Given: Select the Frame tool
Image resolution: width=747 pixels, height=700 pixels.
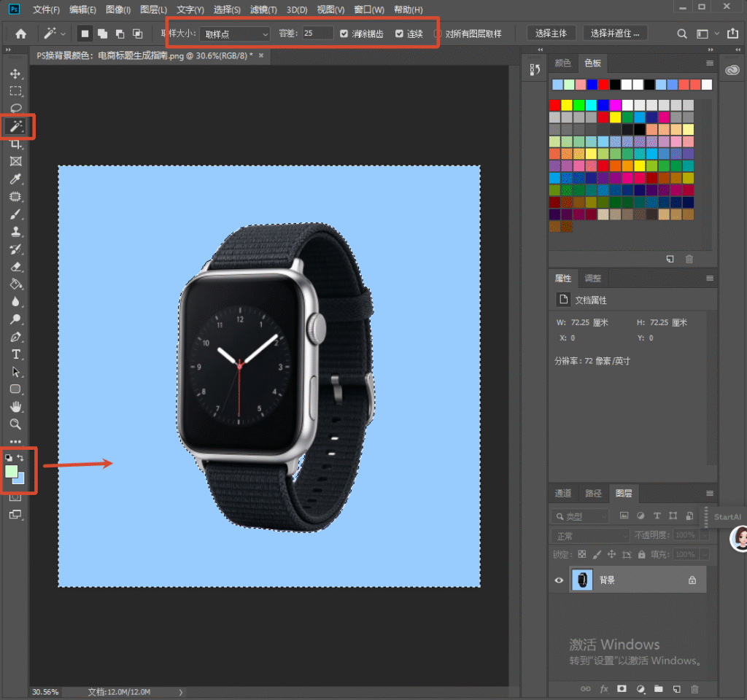Looking at the screenshot, I should [x=16, y=161].
